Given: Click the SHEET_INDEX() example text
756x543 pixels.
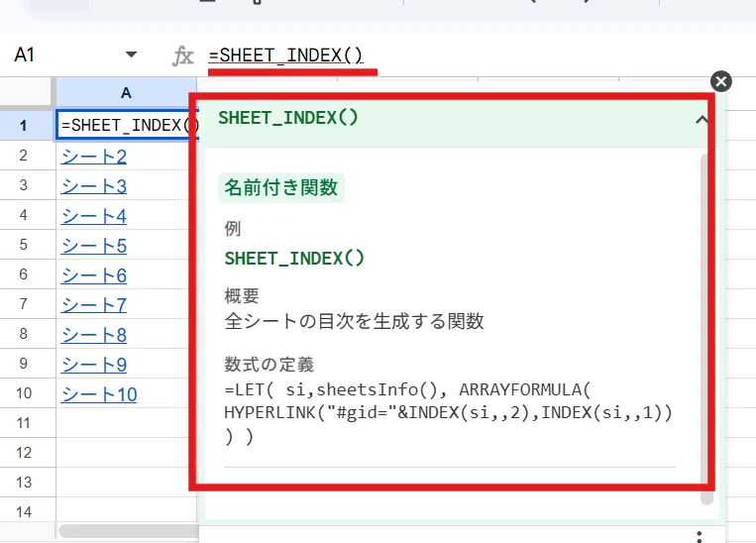Looking at the screenshot, I should tap(294, 259).
